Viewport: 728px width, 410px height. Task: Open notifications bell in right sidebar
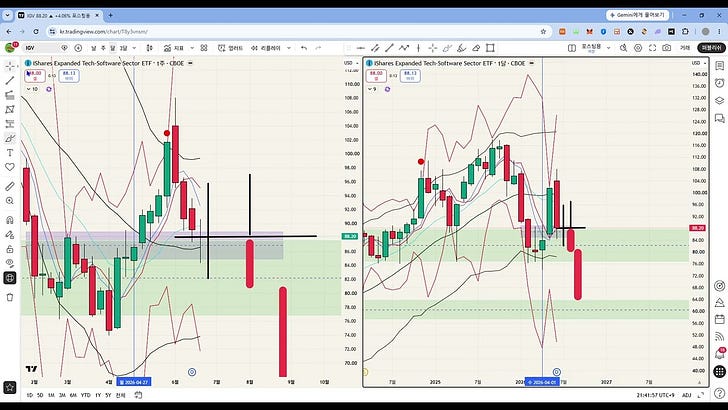[720, 354]
